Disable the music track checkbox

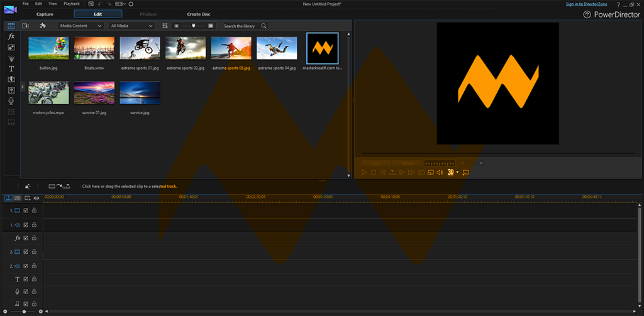(26, 303)
